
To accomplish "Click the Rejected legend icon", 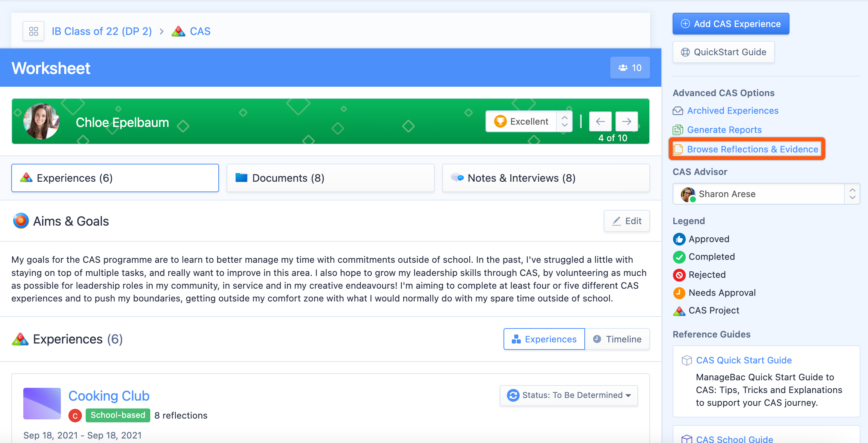I will click(x=679, y=275).
